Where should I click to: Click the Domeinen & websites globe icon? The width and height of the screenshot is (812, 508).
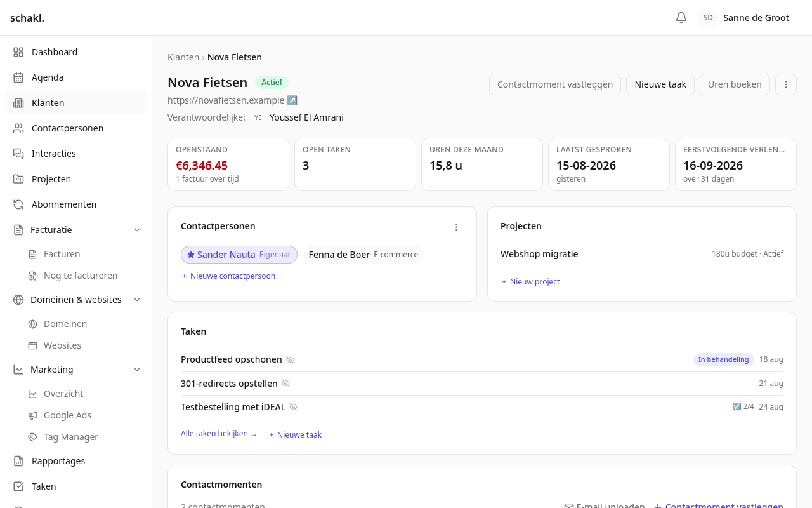pos(18,300)
